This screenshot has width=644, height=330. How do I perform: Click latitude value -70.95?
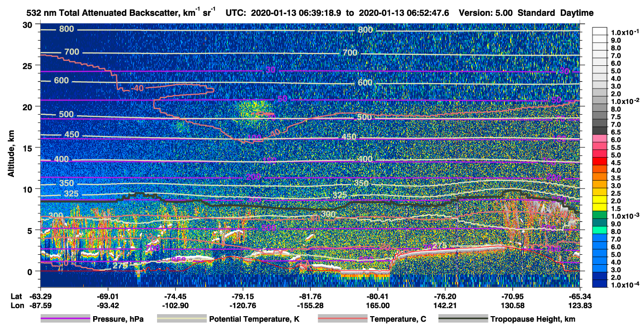[x=512, y=296]
